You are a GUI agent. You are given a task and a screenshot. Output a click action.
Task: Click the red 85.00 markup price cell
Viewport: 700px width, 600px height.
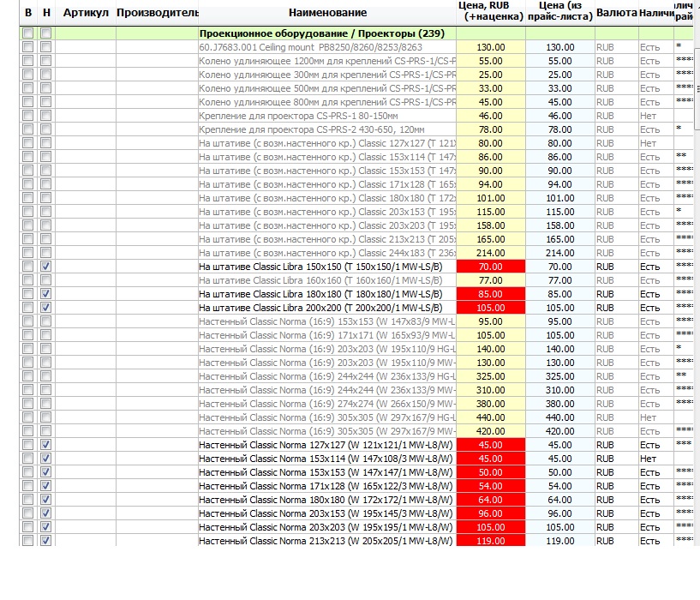(x=491, y=294)
